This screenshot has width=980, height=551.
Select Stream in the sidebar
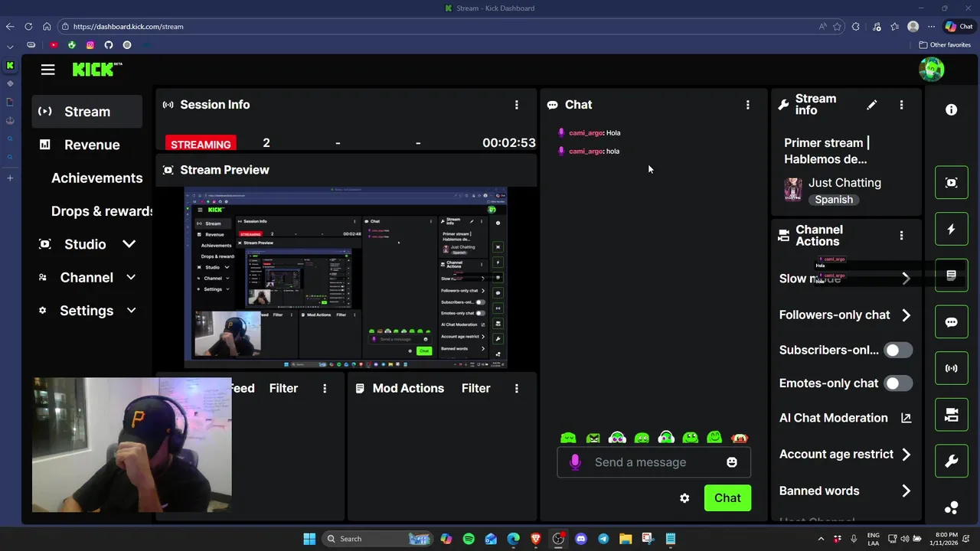click(x=87, y=112)
